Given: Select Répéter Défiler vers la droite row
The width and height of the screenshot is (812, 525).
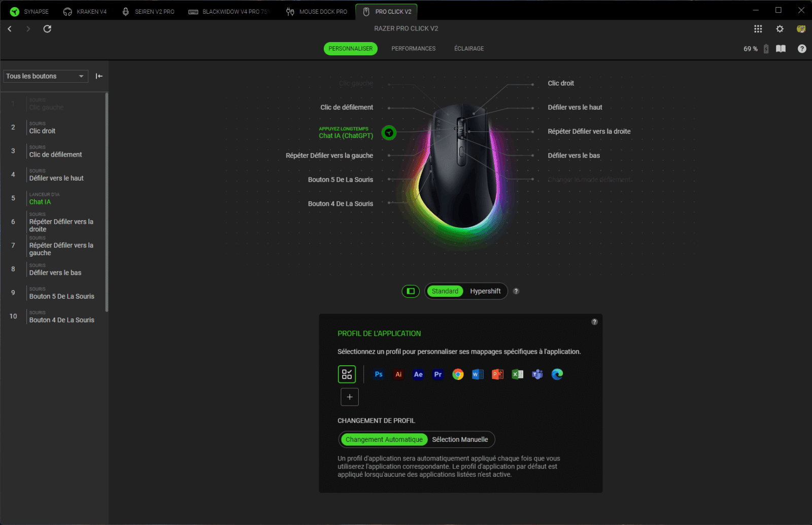Looking at the screenshot, I should point(53,222).
